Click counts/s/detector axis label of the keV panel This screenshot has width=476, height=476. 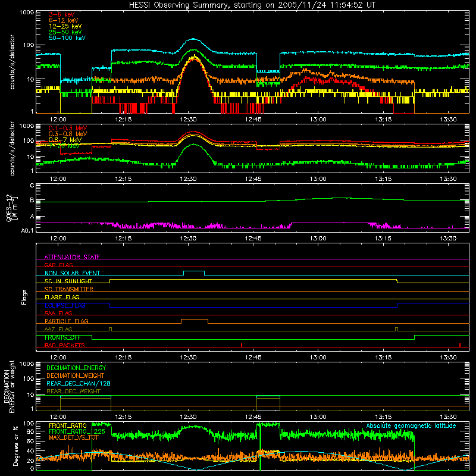point(12,62)
